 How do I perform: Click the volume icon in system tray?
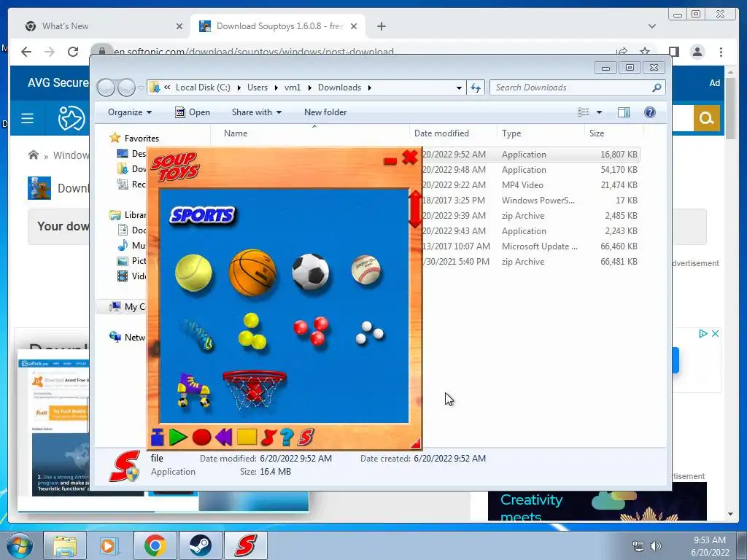(x=656, y=546)
